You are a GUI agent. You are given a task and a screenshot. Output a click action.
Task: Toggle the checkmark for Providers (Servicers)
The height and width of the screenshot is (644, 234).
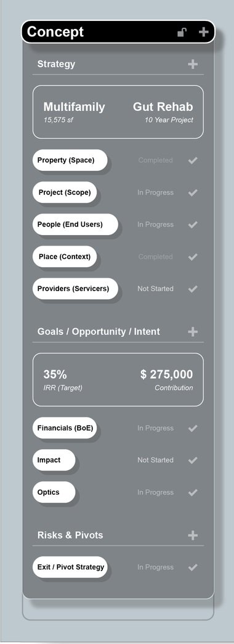(193, 289)
